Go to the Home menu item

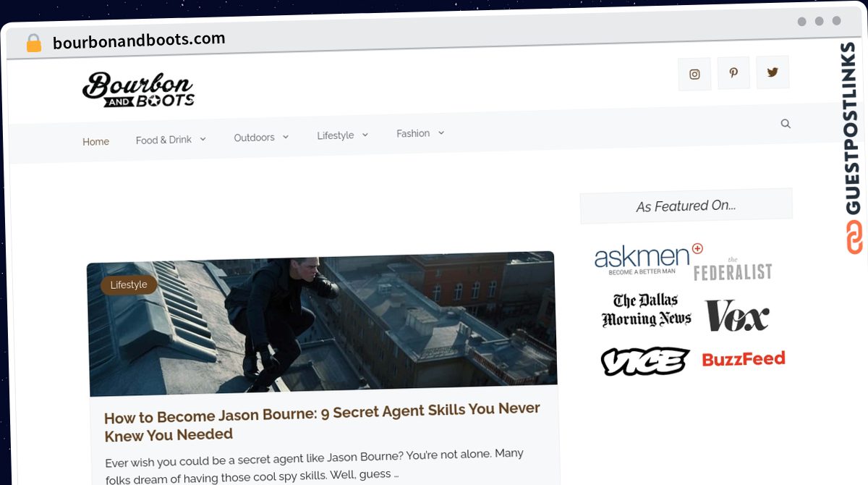tap(95, 142)
